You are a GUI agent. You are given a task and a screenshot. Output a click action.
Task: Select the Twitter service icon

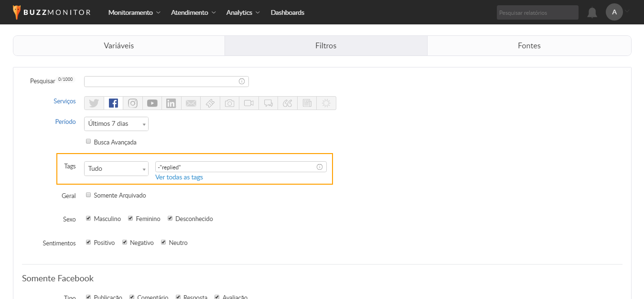(94, 103)
